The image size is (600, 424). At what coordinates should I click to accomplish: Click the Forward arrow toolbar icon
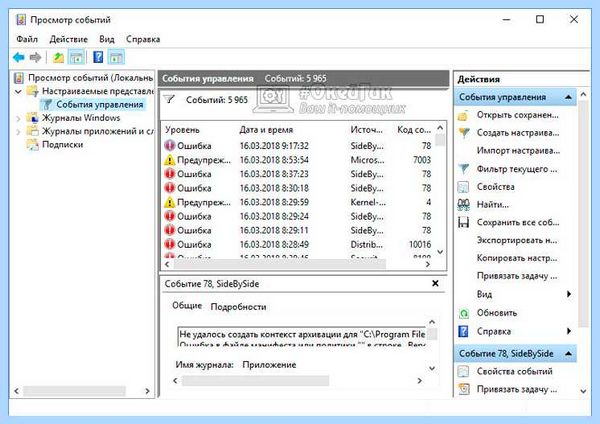coord(35,58)
